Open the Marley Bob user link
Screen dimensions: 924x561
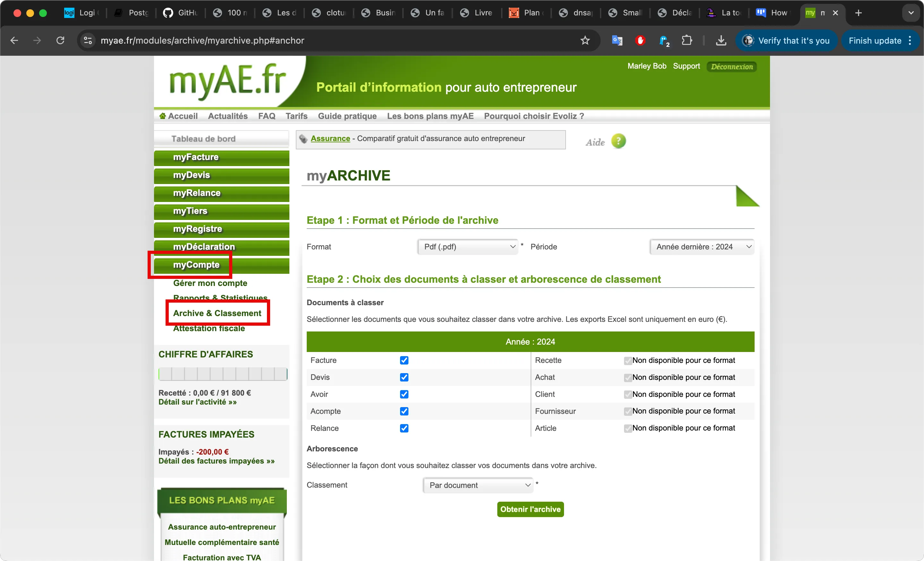(x=647, y=66)
